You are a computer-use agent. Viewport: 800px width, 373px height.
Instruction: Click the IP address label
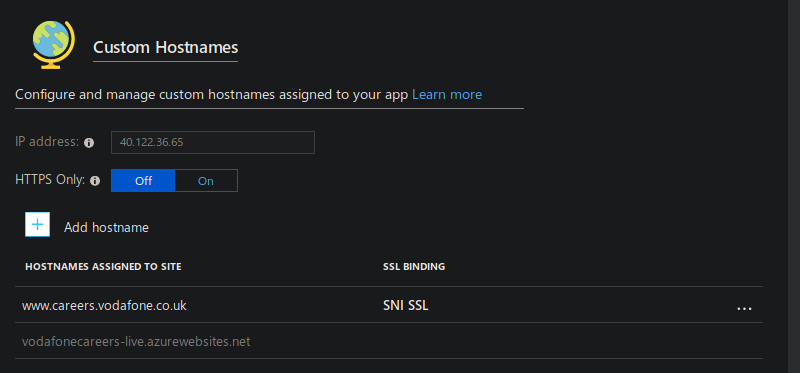(x=47, y=141)
